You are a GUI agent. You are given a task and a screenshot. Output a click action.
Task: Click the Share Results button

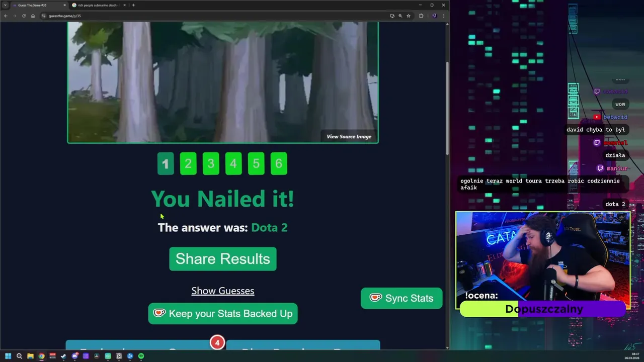[x=223, y=259]
